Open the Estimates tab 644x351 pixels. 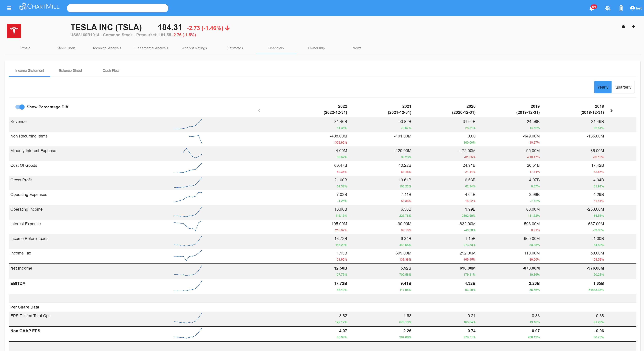click(x=235, y=48)
